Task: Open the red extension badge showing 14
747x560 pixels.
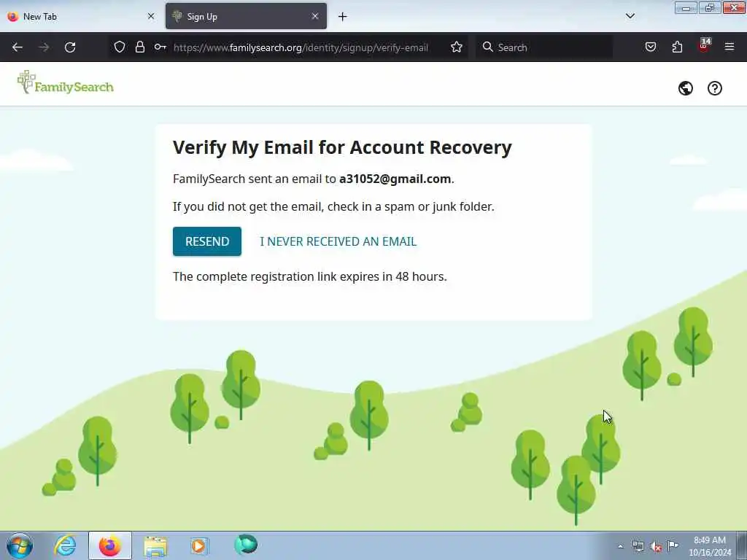Action: 704,46
